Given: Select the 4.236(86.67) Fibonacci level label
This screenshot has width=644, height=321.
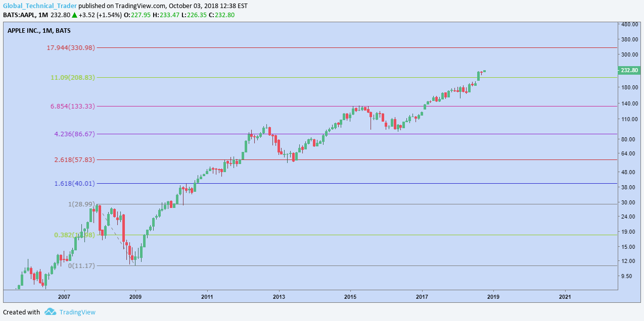Looking at the screenshot, I should click(x=74, y=134).
